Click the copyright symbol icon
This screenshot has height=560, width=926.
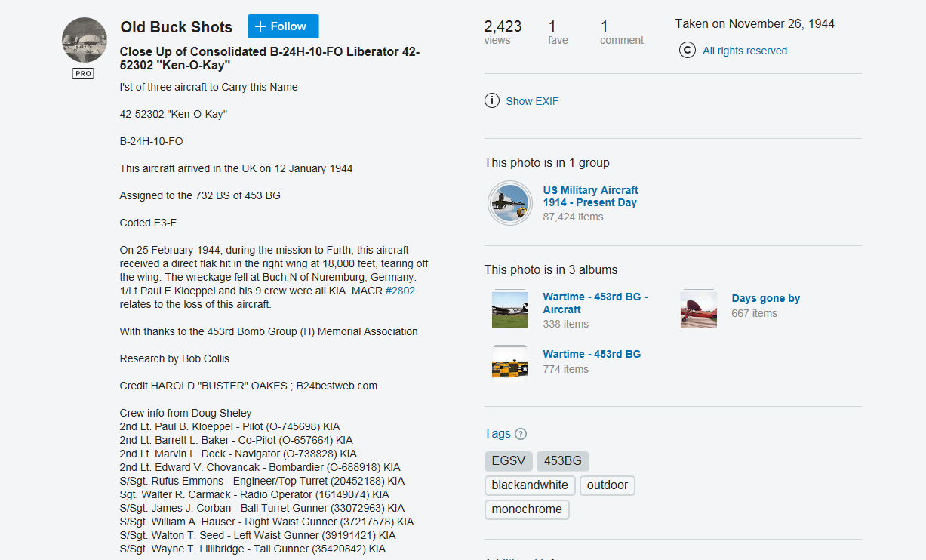(688, 51)
